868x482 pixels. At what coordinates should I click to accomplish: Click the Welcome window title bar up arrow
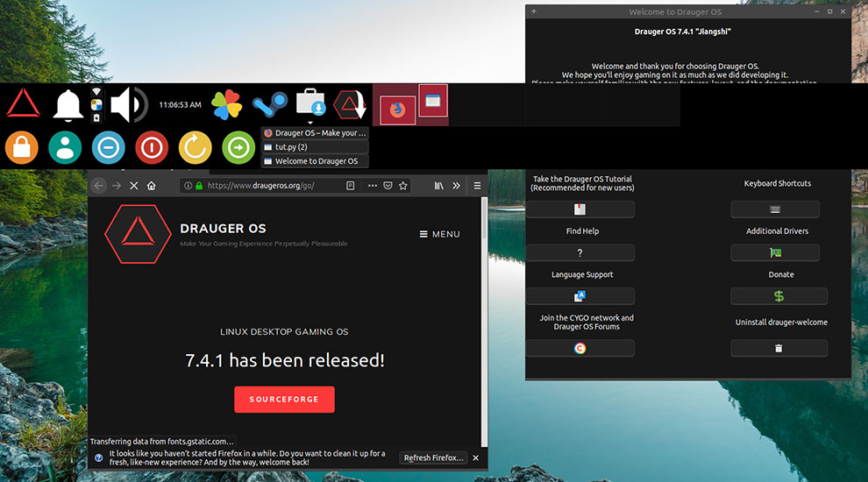pos(534,11)
